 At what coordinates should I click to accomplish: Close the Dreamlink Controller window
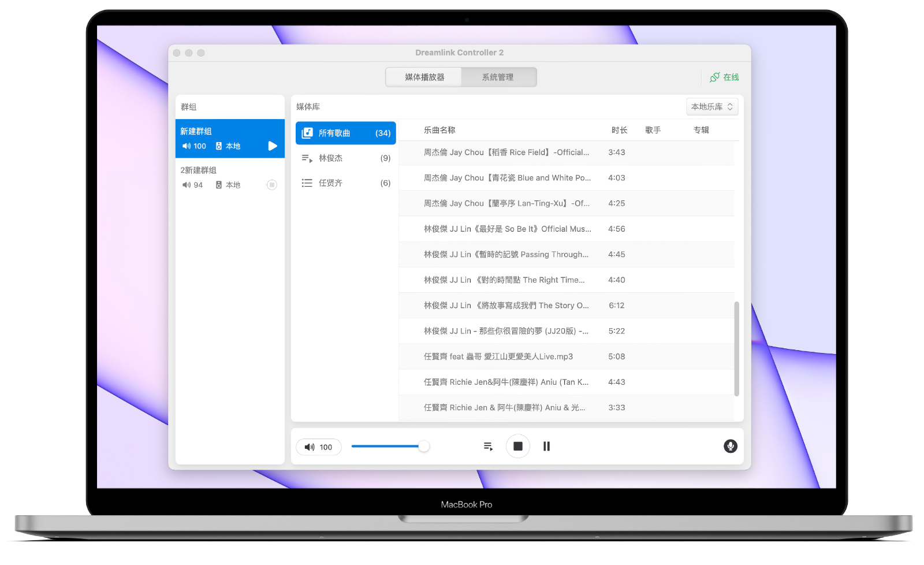(177, 53)
